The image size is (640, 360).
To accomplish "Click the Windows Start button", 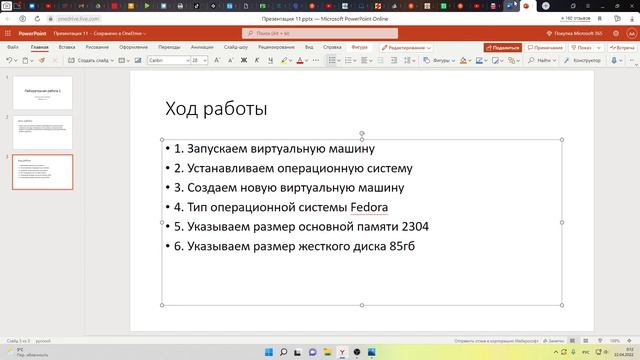I will (x=269, y=352).
